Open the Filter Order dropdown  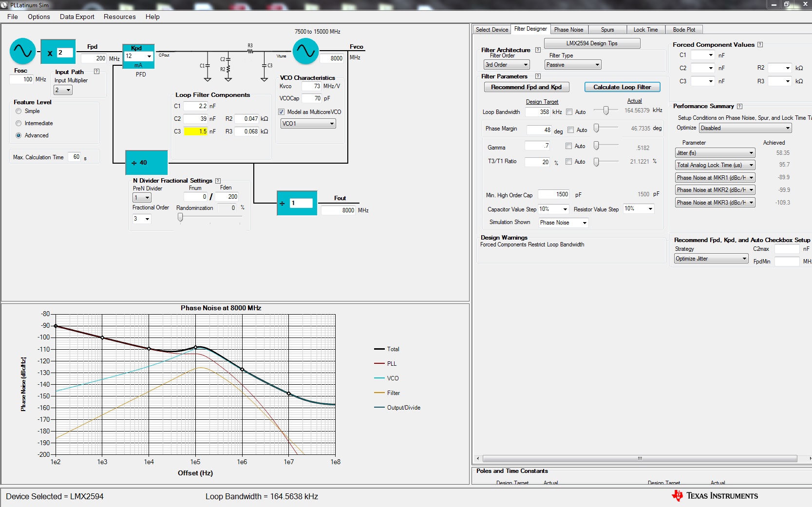click(507, 65)
